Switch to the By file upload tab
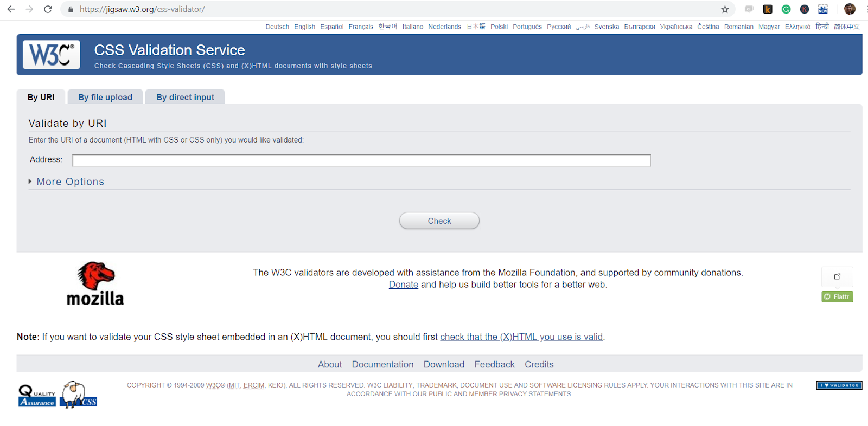 tap(105, 98)
